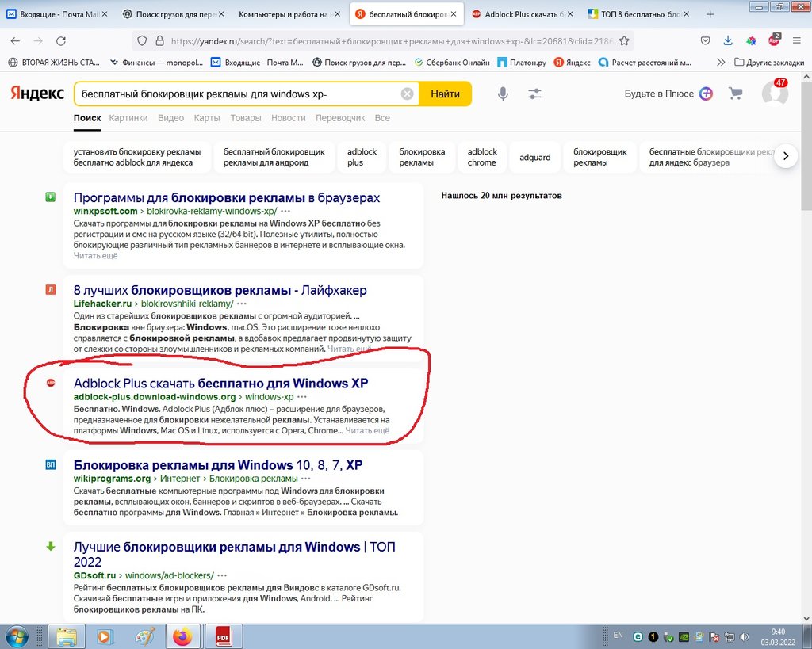This screenshot has height=649, width=812.
Task: Switch to the Adblock Plus скачать tab
Action: click(x=523, y=14)
